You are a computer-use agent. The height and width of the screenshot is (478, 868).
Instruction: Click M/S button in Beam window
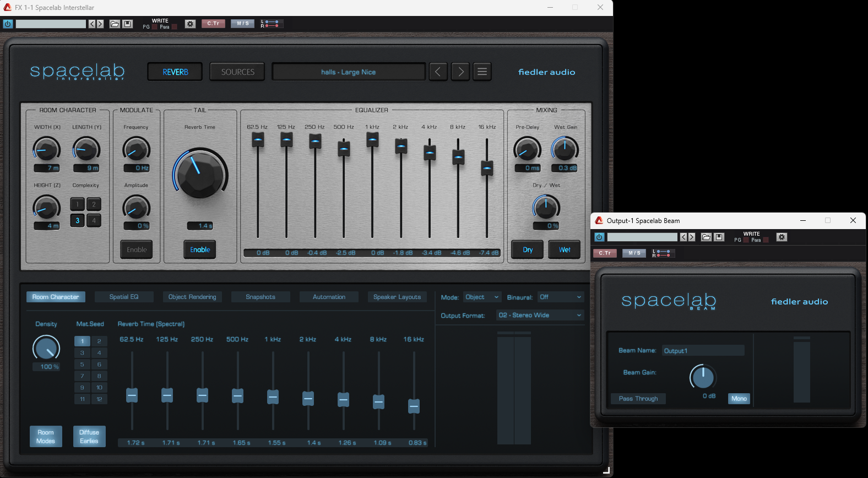pyautogui.click(x=634, y=253)
